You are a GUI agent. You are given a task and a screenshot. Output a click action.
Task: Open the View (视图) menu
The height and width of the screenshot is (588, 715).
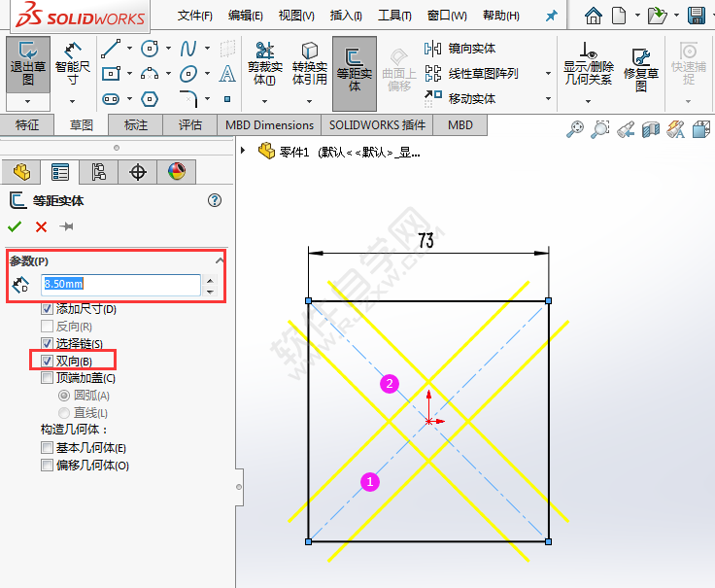296,16
